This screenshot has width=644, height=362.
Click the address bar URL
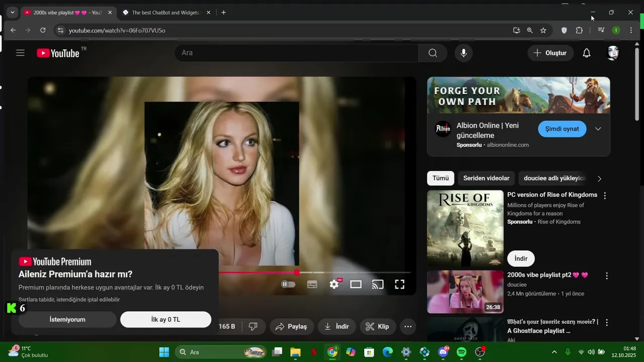(117, 30)
